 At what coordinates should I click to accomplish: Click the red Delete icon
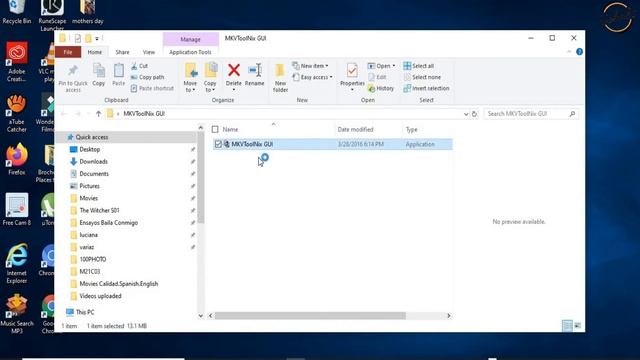tap(234, 70)
